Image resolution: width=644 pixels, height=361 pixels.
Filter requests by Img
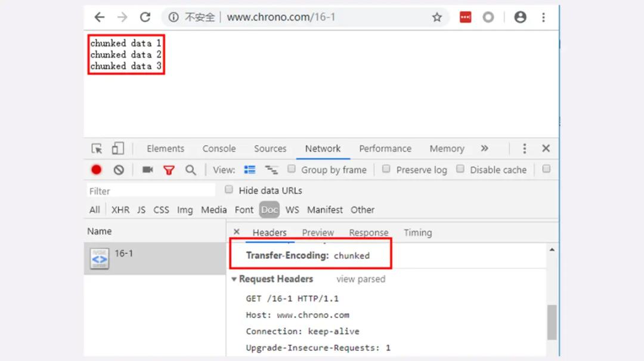[185, 209]
